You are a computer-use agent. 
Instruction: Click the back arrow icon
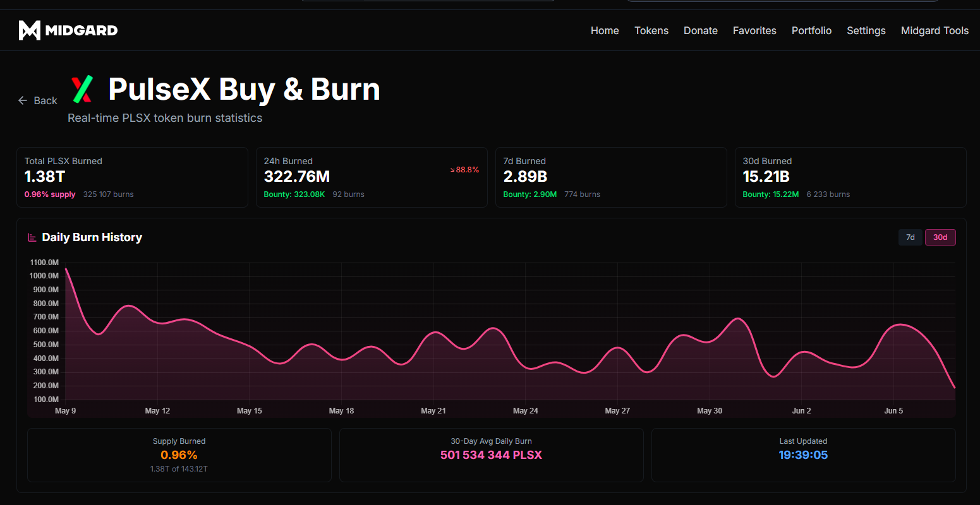(23, 100)
